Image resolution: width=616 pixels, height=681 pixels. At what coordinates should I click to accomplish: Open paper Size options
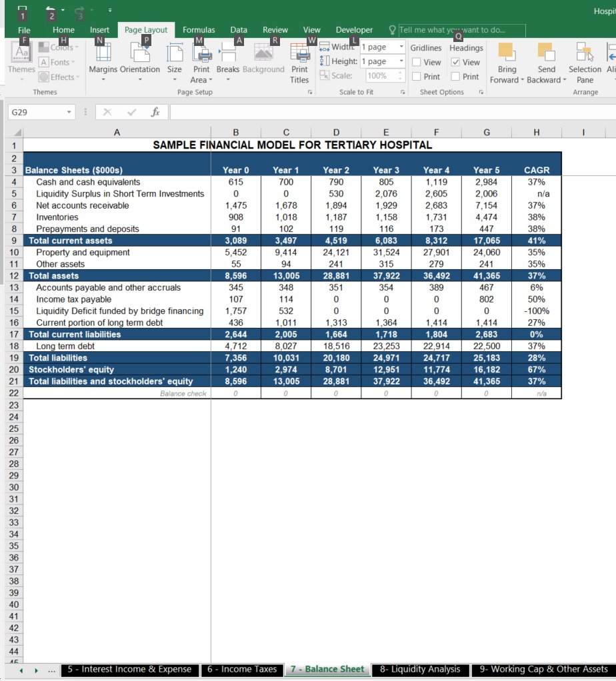coord(174,52)
